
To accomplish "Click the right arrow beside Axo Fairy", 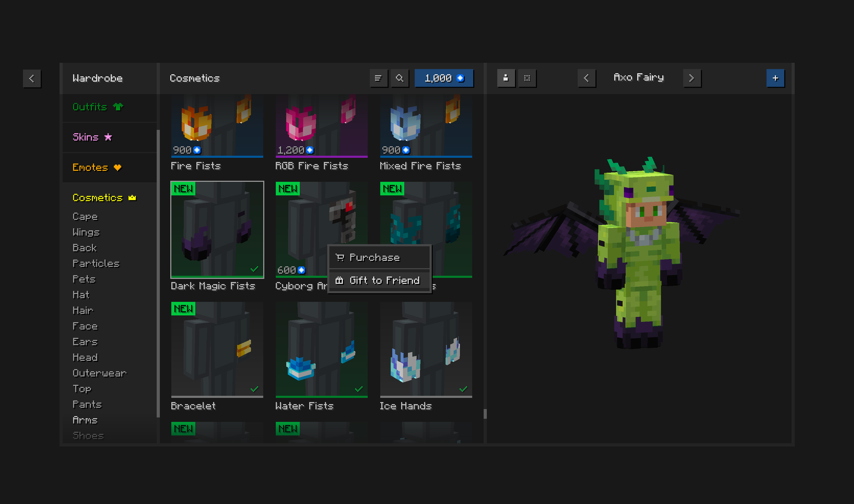I will click(692, 78).
